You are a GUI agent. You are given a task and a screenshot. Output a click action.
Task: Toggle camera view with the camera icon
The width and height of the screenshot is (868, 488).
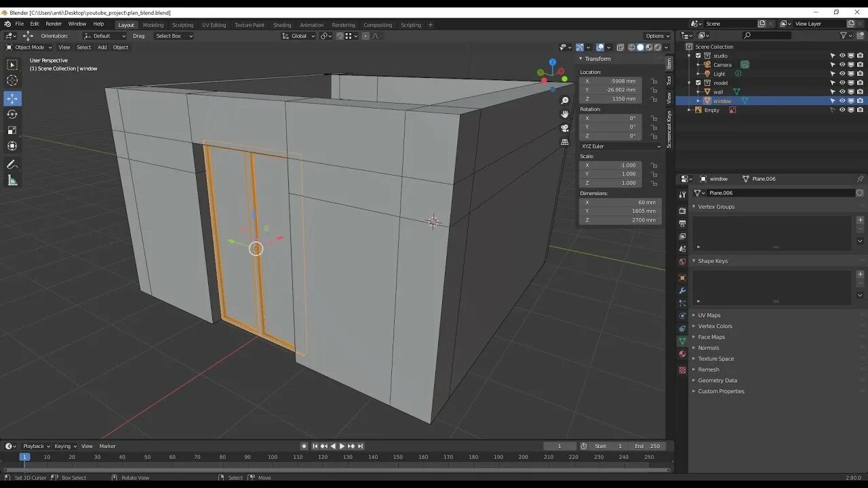tap(564, 128)
